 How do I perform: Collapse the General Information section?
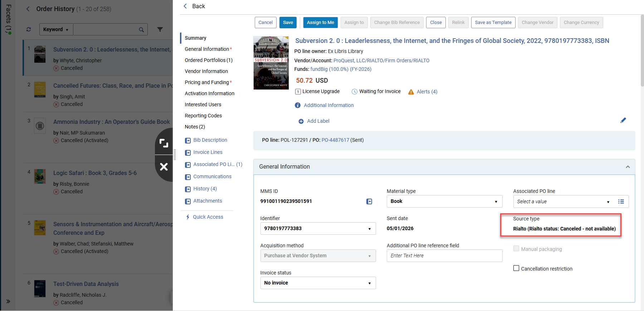[628, 167]
